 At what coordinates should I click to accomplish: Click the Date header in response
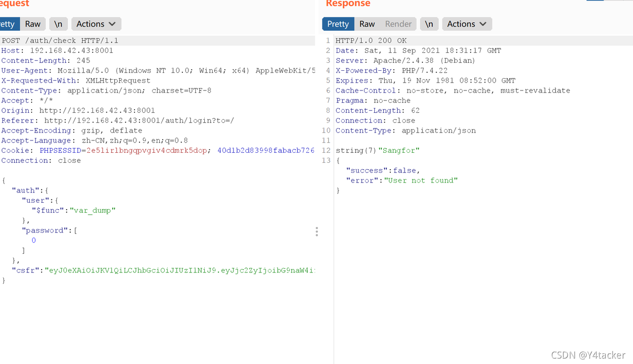click(418, 50)
